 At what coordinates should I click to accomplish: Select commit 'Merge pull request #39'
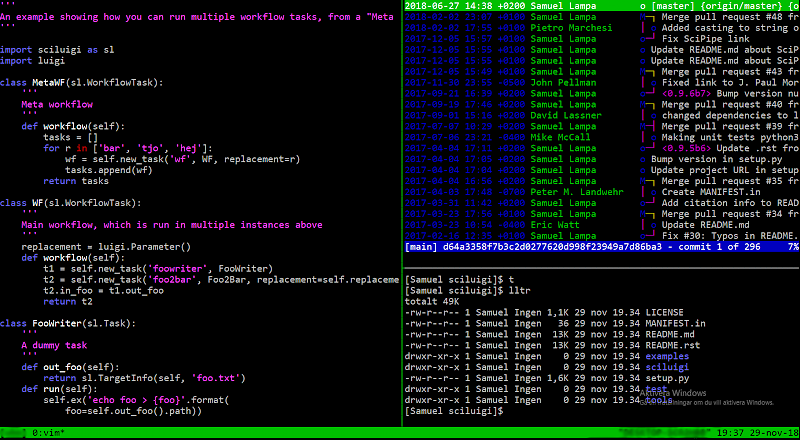602,126
